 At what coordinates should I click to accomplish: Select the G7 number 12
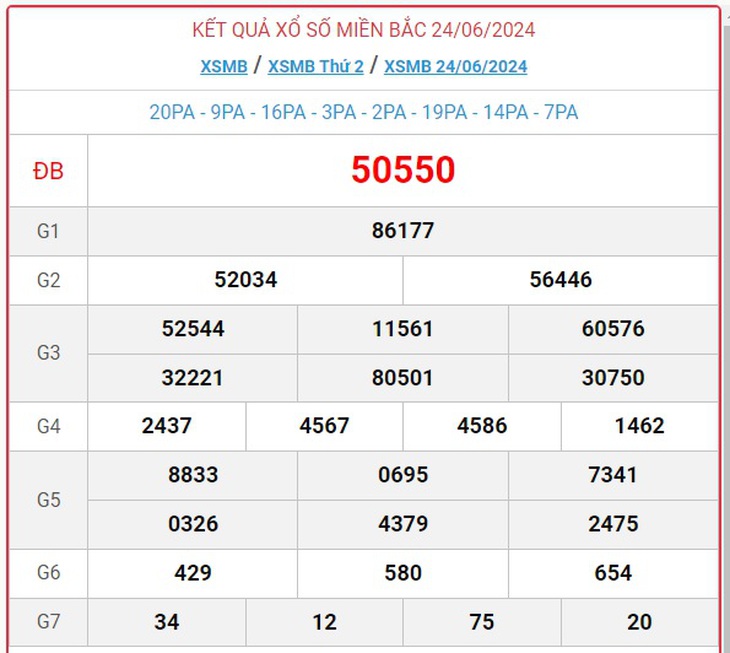click(x=324, y=622)
